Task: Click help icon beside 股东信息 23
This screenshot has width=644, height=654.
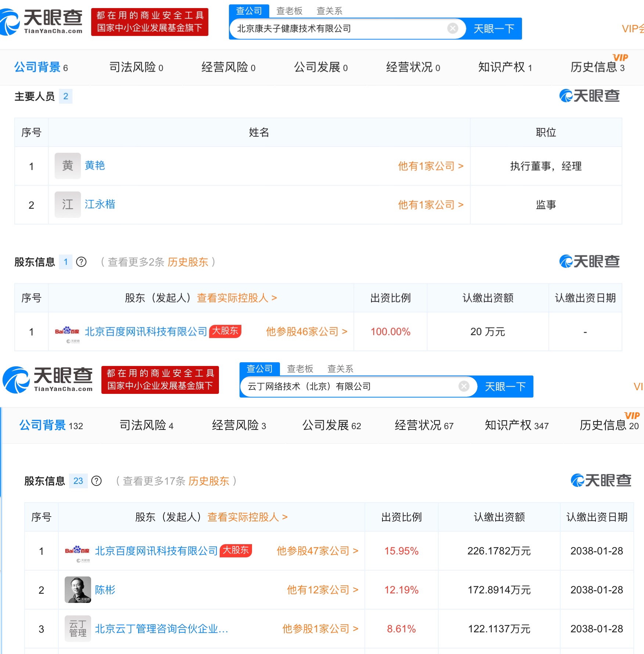Action: point(96,481)
